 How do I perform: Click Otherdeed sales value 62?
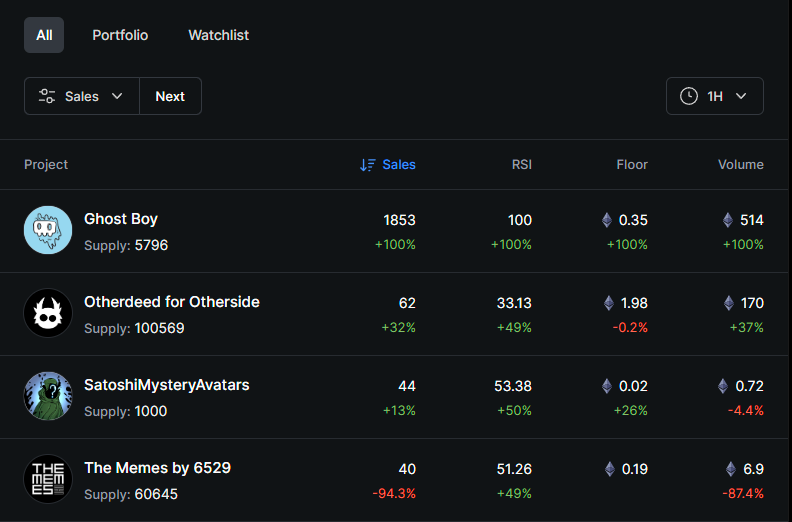pos(407,303)
